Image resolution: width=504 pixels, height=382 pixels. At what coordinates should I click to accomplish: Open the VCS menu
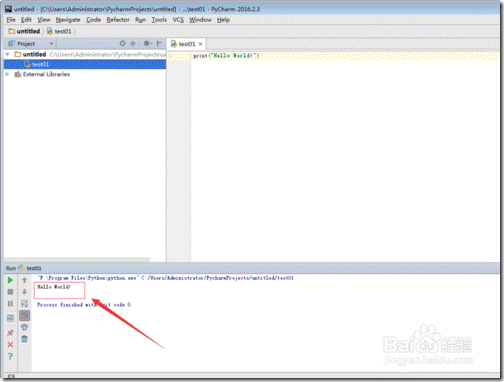pyautogui.click(x=178, y=20)
